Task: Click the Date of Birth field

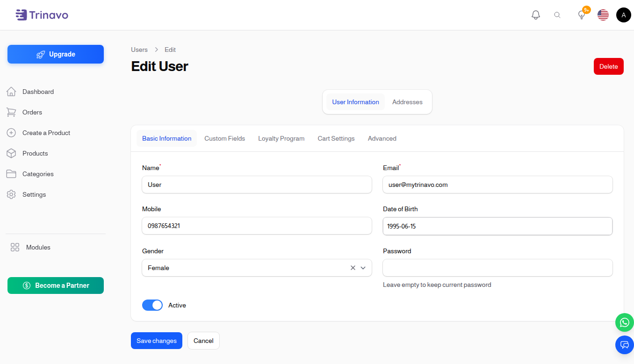Action: click(x=497, y=226)
